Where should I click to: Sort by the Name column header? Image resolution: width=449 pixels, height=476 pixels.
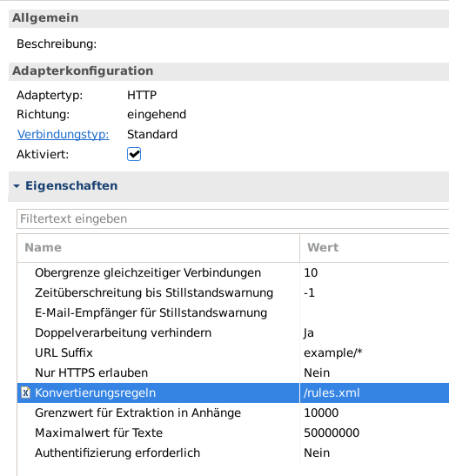click(x=158, y=248)
